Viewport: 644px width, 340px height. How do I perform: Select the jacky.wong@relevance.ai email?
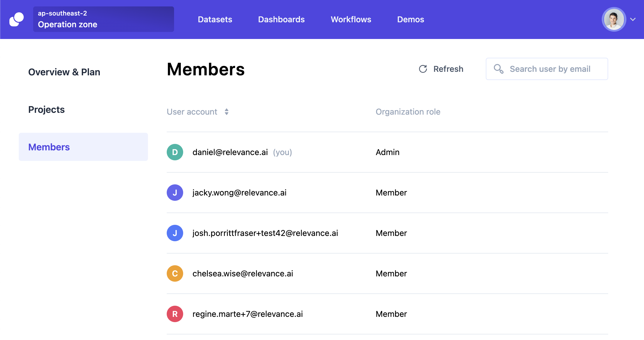coord(239,193)
